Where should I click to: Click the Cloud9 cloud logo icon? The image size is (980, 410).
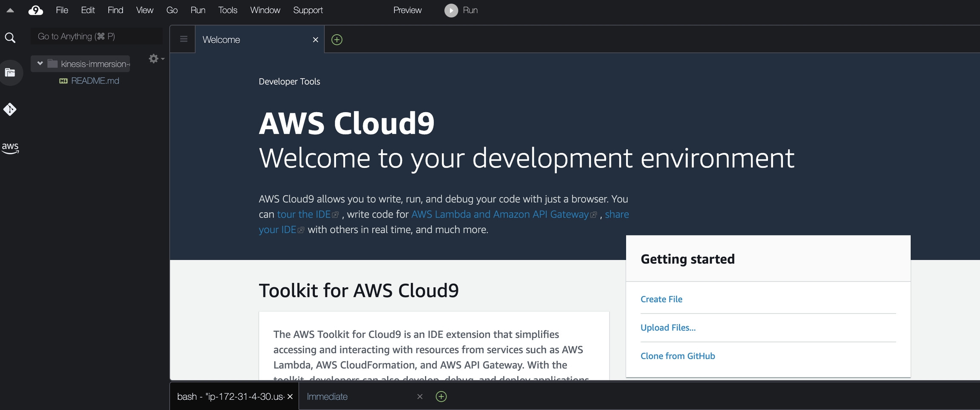point(36,10)
